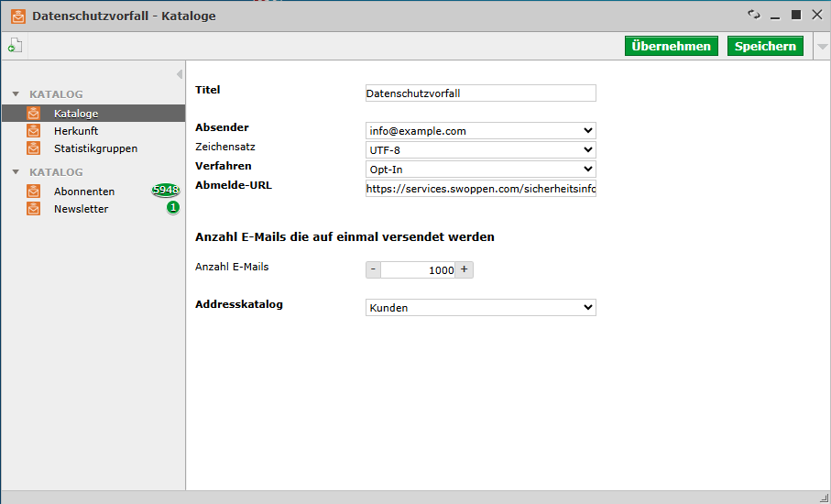Click into the Abmelde-URL text field
The image size is (831, 504).
[x=480, y=188]
